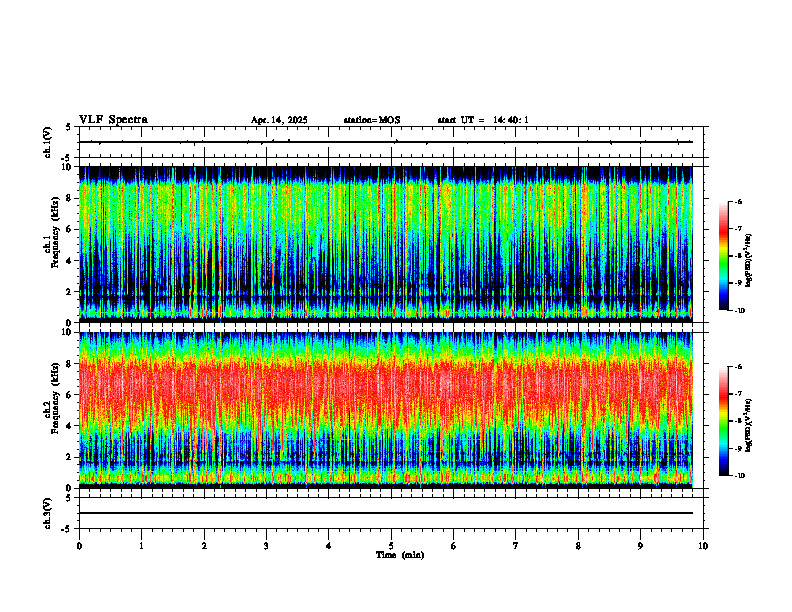Click time-axis tick label "5"
The height and width of the screenshot is (612, 792).
391,546
